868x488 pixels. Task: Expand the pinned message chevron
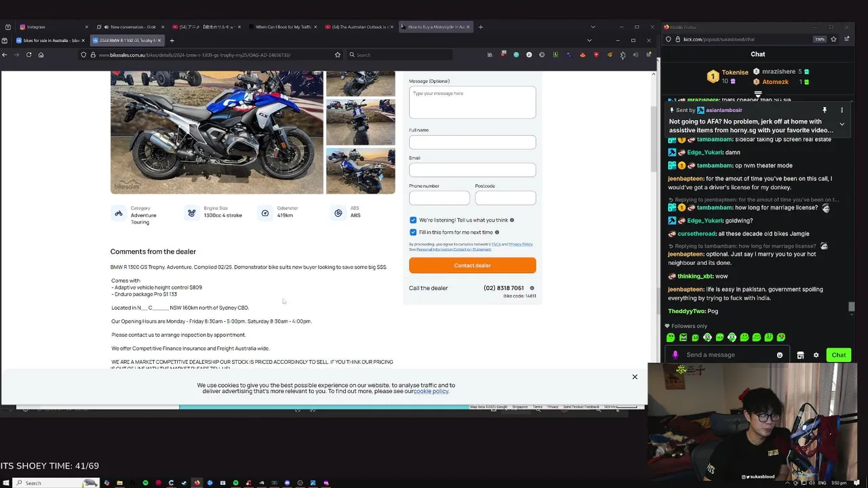[x=842, y=124]
